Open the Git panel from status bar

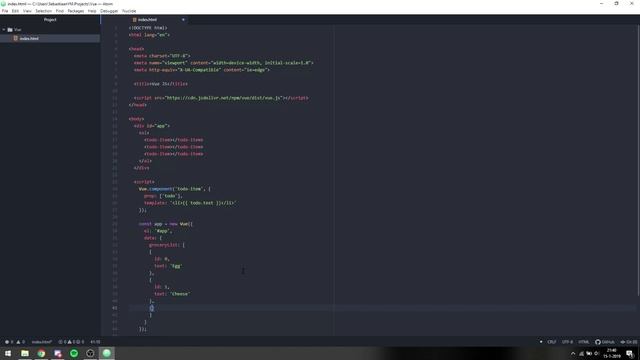tap(629, 342)
